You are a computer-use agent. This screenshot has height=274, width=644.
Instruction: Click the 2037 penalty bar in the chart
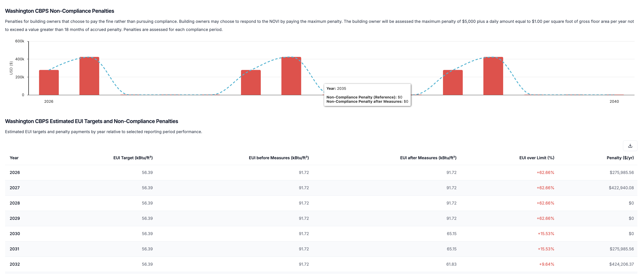493,76
